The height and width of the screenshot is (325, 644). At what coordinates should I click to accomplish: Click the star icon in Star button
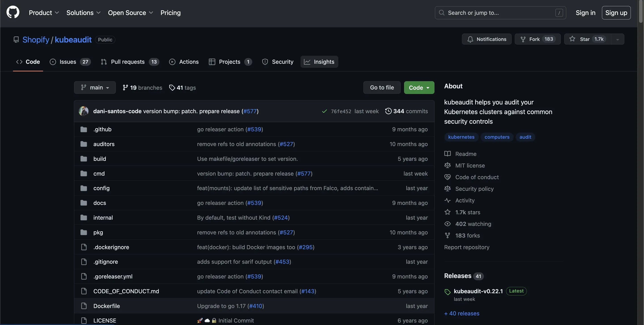click(x=572, y=39)
